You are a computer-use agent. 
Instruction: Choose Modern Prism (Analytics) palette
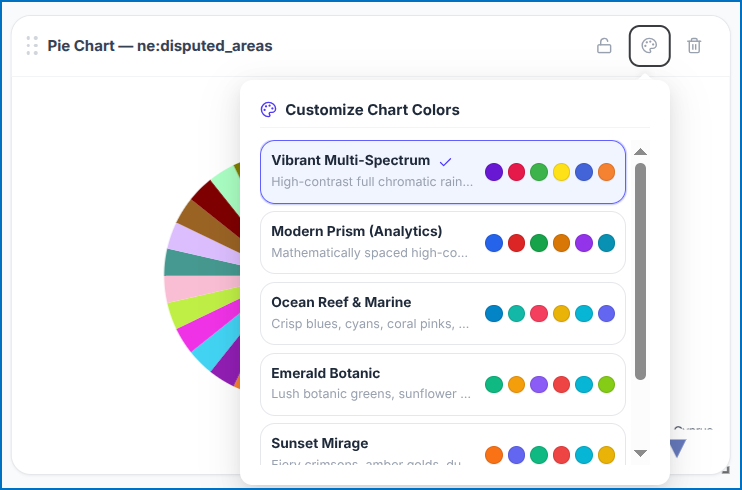442,242
